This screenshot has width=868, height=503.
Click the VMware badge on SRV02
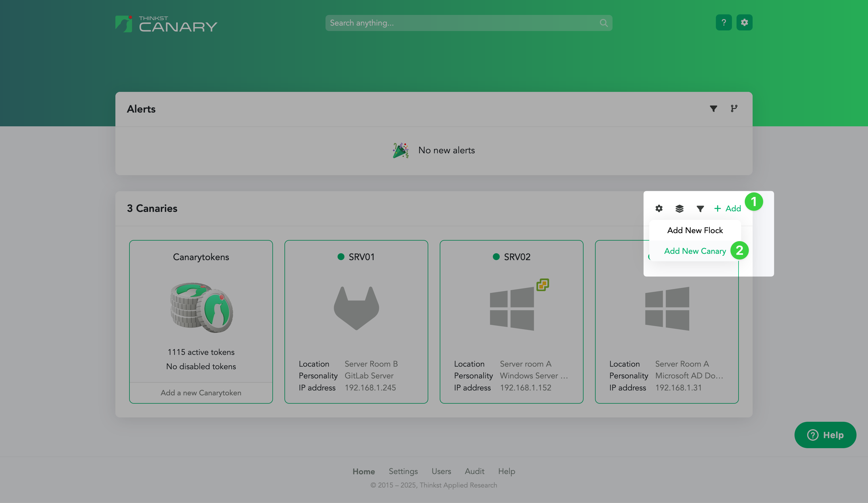(542, 285)
